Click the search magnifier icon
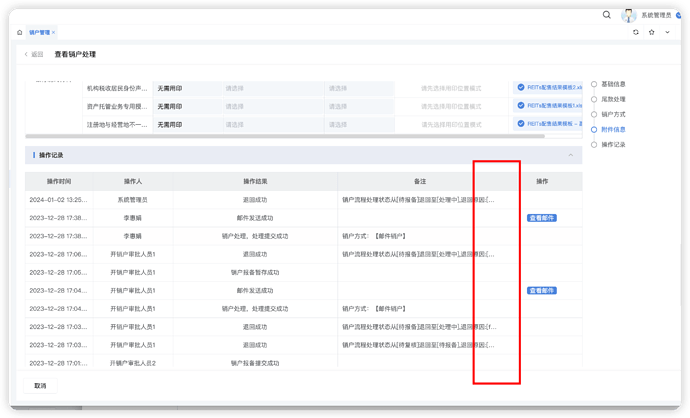 coord(607,15)
